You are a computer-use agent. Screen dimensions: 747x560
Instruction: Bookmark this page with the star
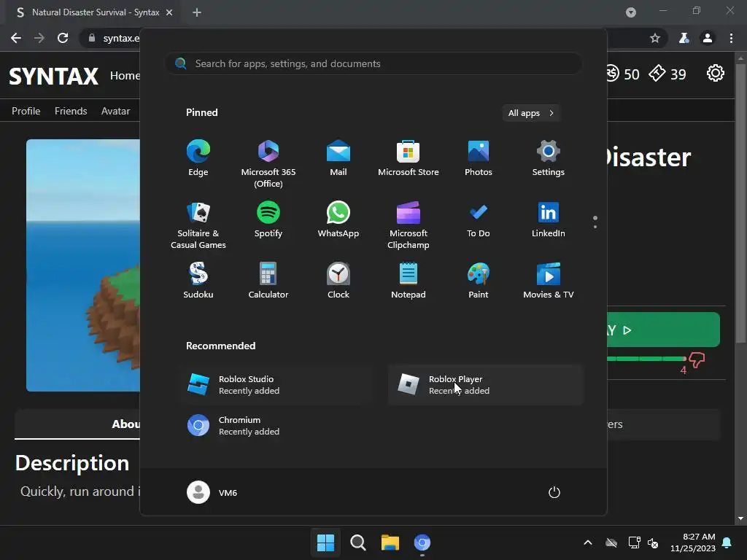[655, 38]
